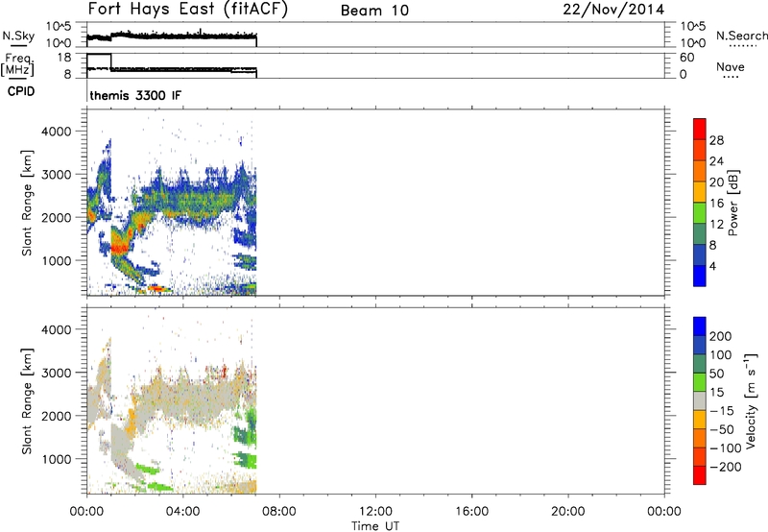Viewport: 768px width, 532px height.
Task: Click the "N.Sky" legend label
Action: click(x=18, y=36)
